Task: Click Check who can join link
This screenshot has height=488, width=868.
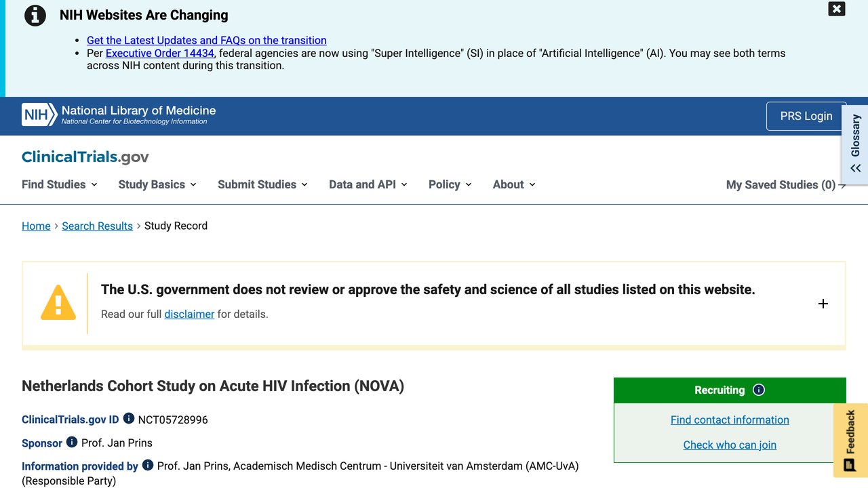Action: click(730, 445)
